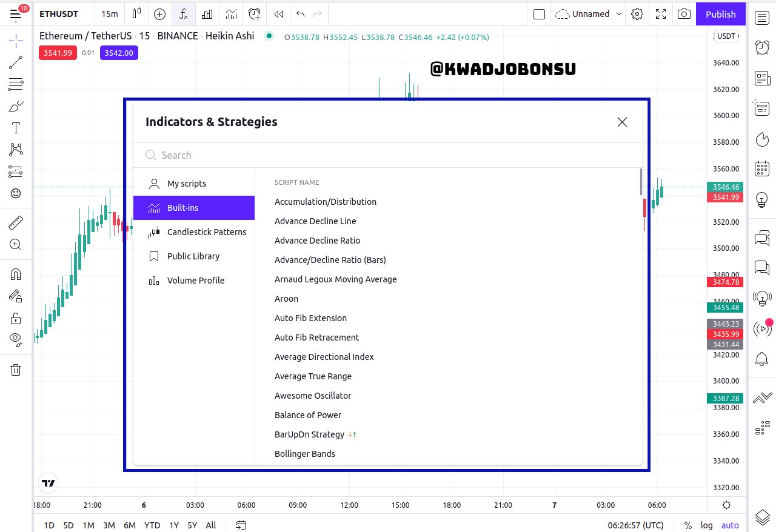Screen dimensions: 776x532
Task: Open the Public Library tab
Action: click(194, 256)
